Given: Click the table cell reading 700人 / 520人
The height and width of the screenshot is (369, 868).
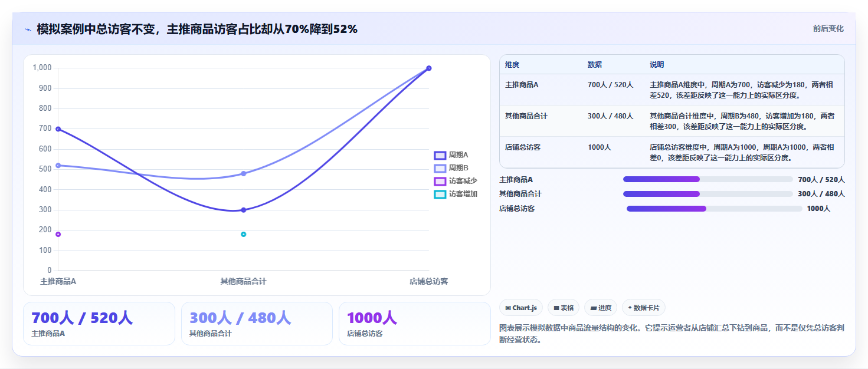Looking at the screenshot, I should (x=610, y=85).
